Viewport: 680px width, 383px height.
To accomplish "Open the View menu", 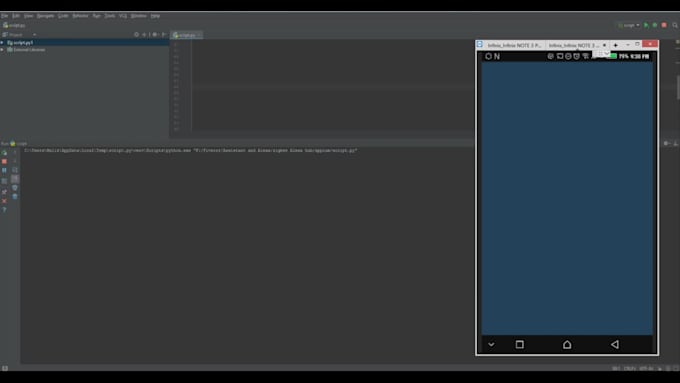I will coord(28,16).
